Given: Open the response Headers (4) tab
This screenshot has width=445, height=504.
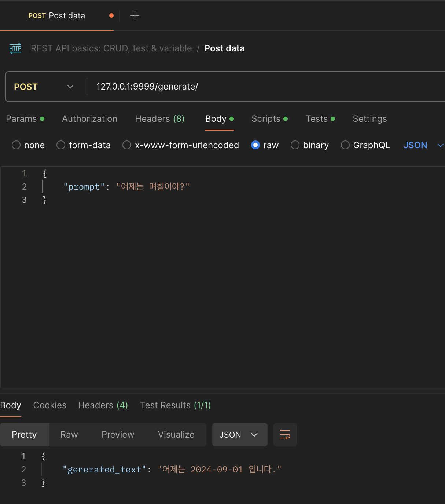Looking at the screenshot, I should click(x=103, y=405).
